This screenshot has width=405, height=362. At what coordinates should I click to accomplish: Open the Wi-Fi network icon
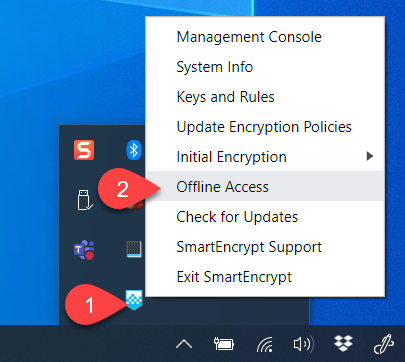pyautogui.click(x=265, y=344)
